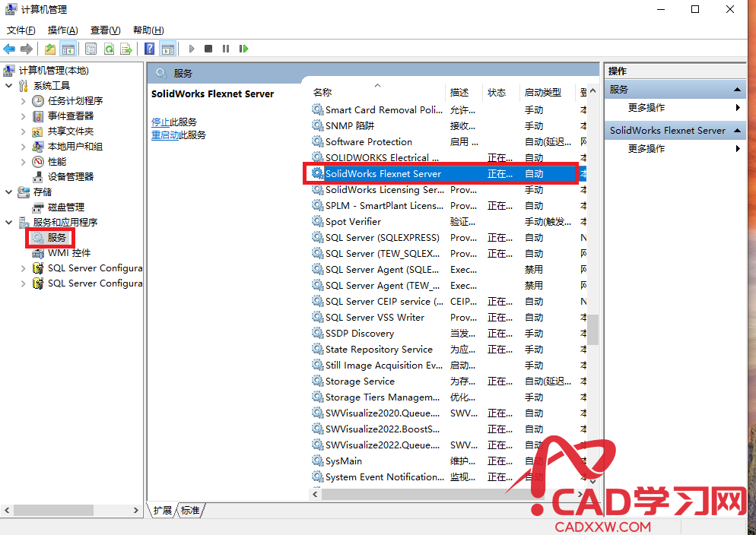Open the Properties toolbar icon
756x535 pixels.
point(91,49)
